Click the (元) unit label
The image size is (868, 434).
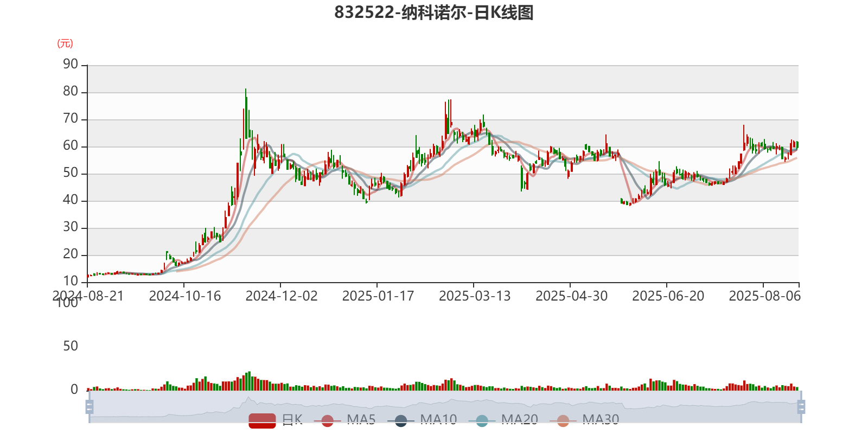click(x=65, y=43)
